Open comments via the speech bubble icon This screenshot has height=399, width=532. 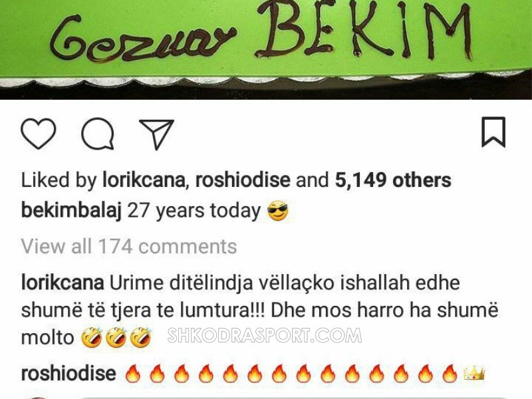click(x=98, y=134)
